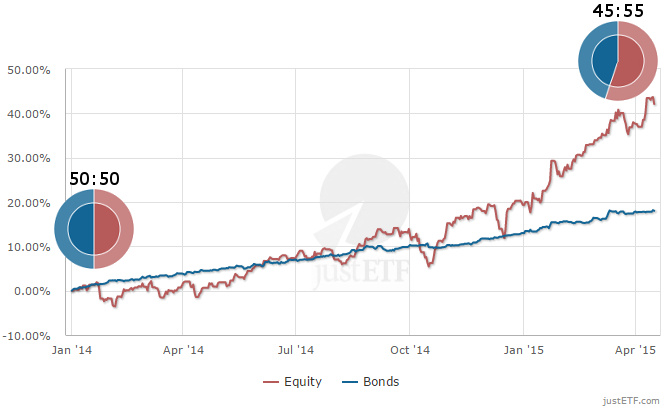Viewport: 668px width, 409px height.
Task: Select the Apr '14 x-axis label
Action: coord(183,351)
